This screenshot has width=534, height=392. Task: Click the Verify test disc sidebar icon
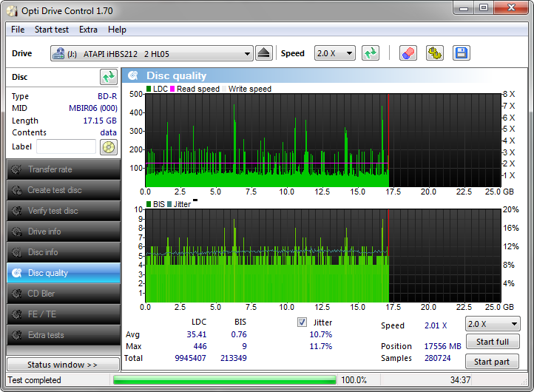click(x=16, y=211)
